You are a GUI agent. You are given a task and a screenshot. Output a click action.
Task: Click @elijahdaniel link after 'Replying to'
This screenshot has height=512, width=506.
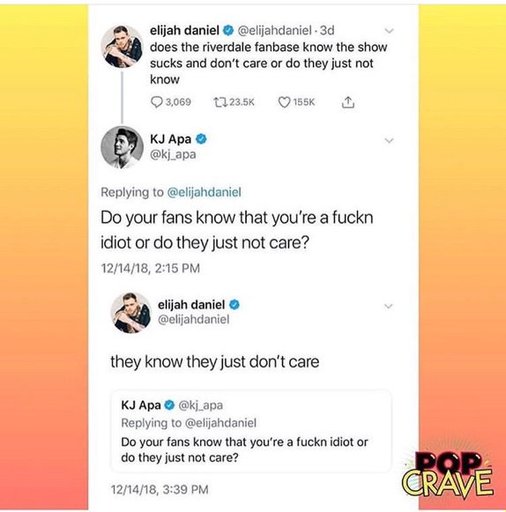[204, 192]
